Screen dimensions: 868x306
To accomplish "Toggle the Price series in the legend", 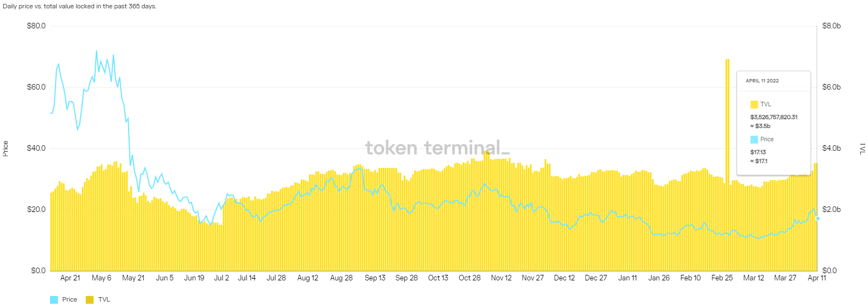I will click(x=69, y=299).
